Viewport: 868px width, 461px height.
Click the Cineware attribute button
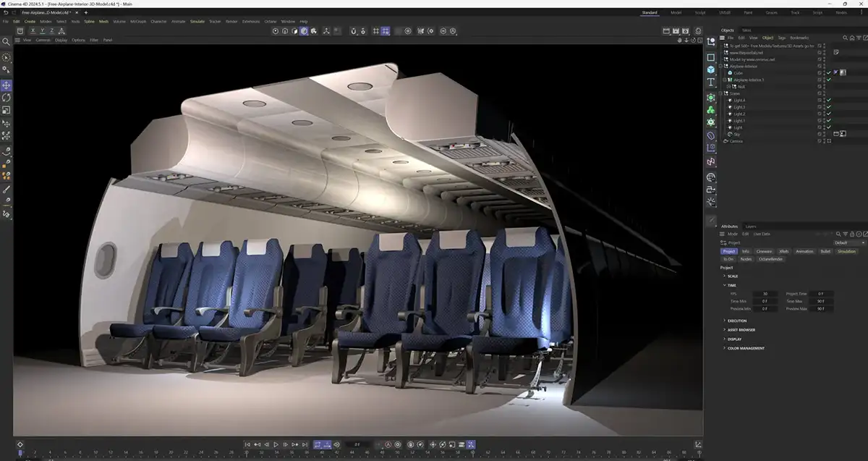764,251
